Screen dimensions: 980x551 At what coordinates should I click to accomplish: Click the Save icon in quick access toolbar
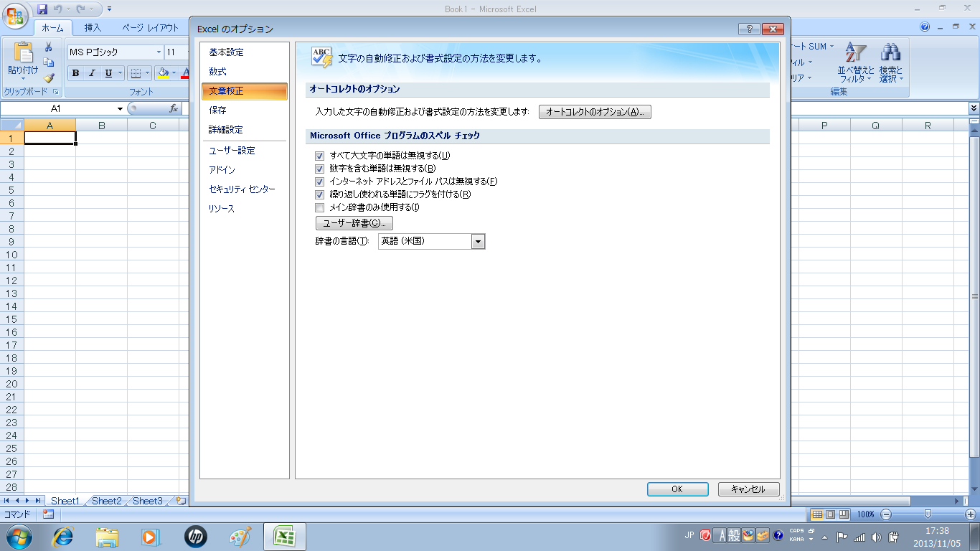[x=42, y=9]
